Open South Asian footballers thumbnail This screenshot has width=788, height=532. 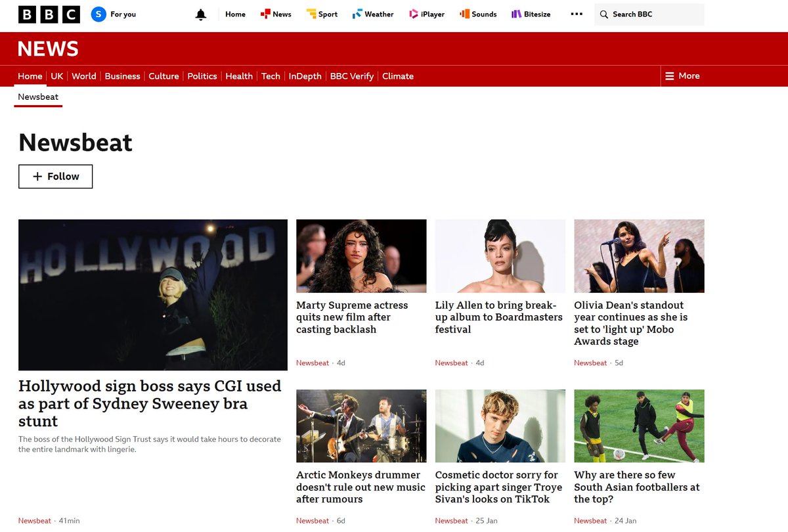pyautogui.click(x=639, y=426)
